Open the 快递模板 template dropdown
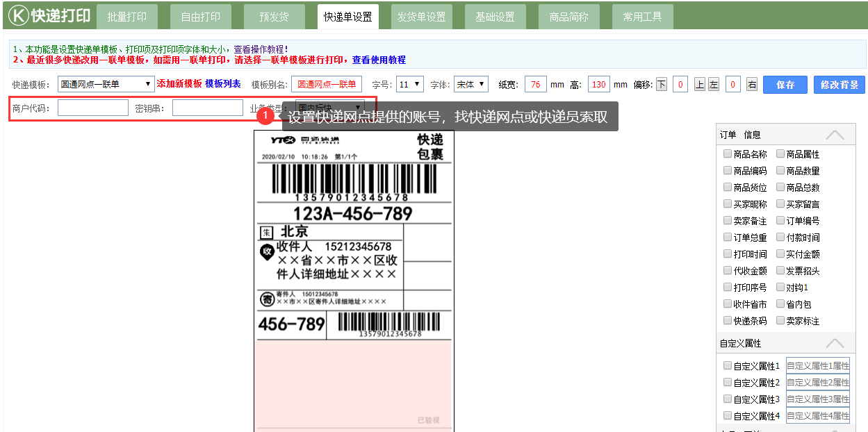 [x=106, y=84]
